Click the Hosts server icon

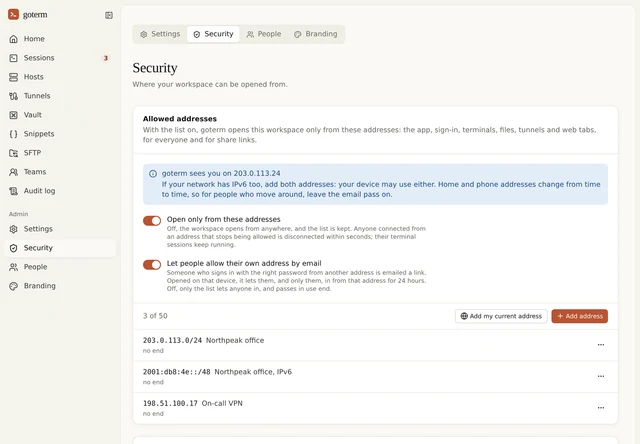click(13, 77)
